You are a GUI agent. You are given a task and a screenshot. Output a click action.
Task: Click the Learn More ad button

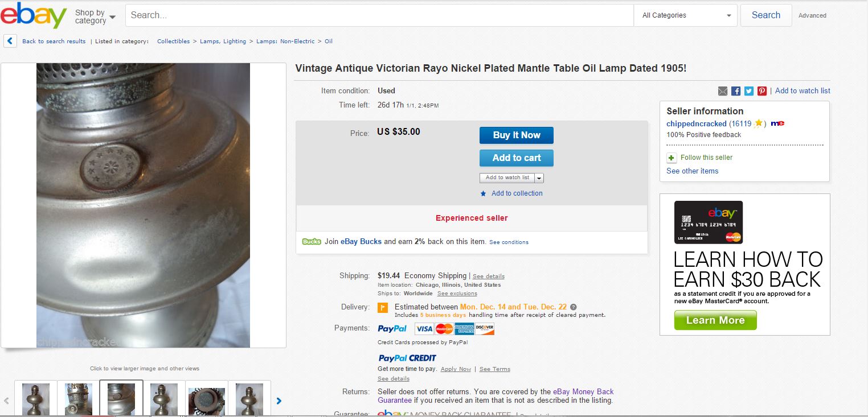coord(715,320)
